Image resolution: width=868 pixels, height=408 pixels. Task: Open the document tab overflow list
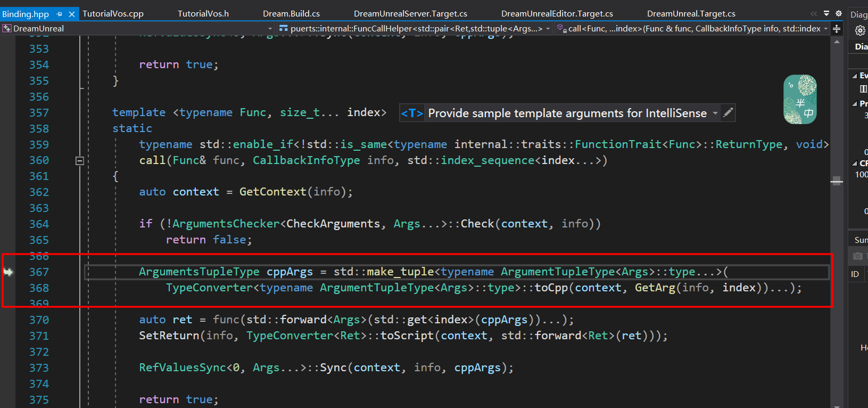(x=826, y=13)
